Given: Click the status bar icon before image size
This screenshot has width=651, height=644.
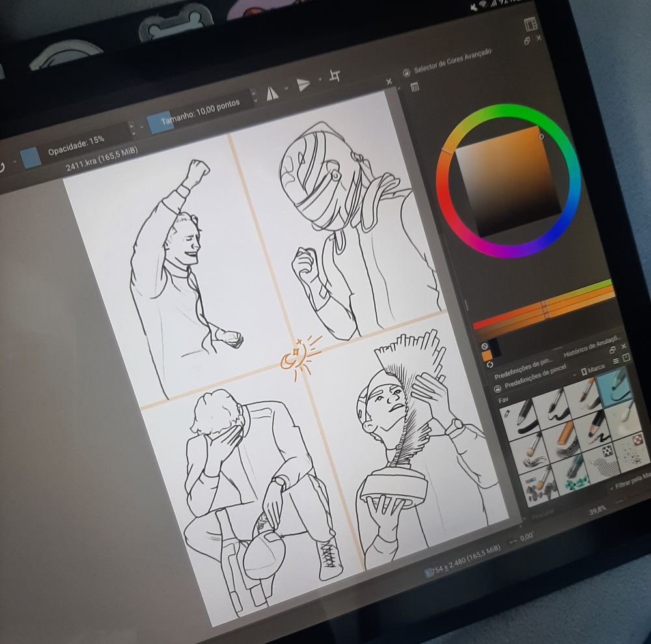Looking at the screenshot, I should point(428,573).
